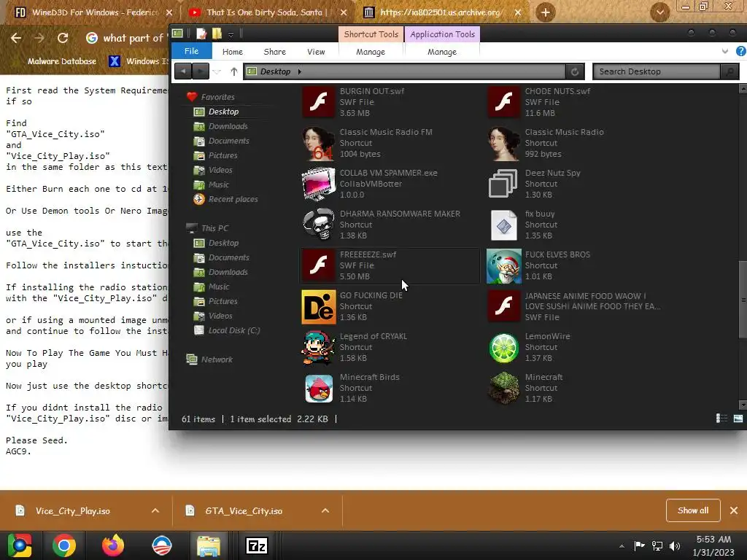Expand recent locations dropdown in Explorer

217,71
